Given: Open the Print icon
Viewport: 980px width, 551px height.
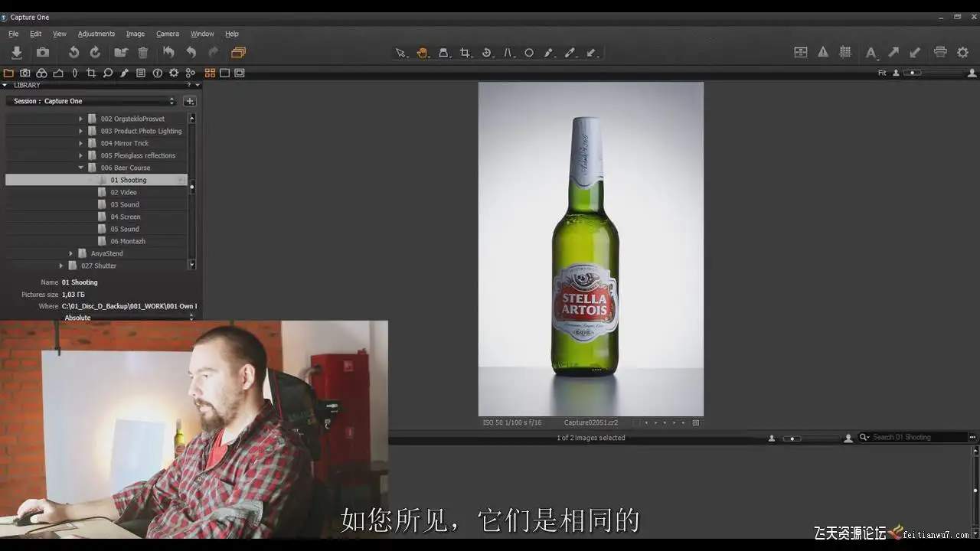Looking at the screenshot, I should tap(940, 52).
